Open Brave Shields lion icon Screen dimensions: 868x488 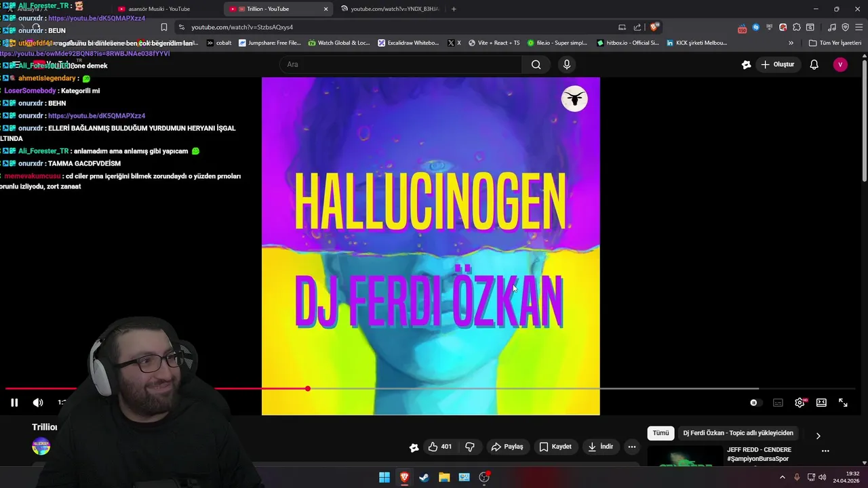pos(654,27)
